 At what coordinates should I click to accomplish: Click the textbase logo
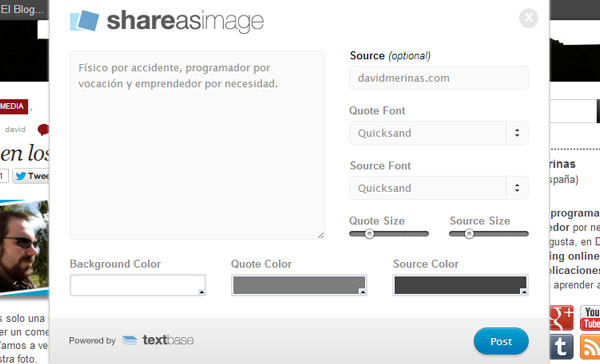(158, 340)
